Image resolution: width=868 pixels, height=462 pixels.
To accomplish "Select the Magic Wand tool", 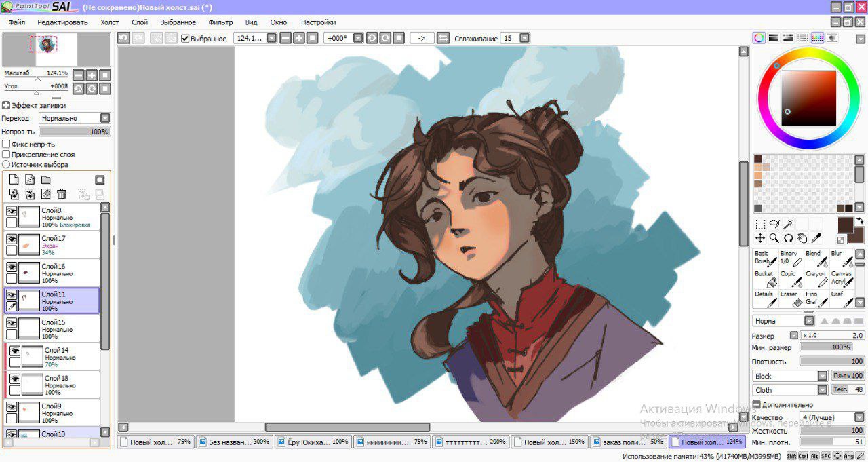I will point(789,224).
